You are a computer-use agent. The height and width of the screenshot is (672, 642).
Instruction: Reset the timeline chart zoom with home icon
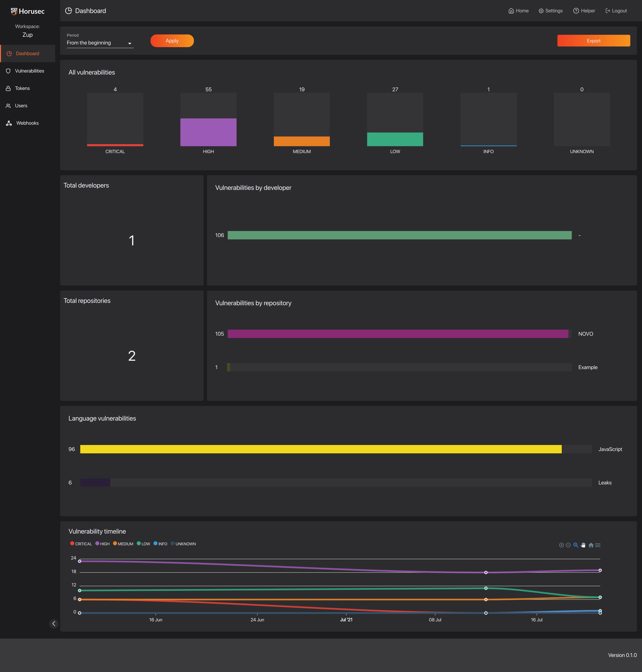pos(591,545)
